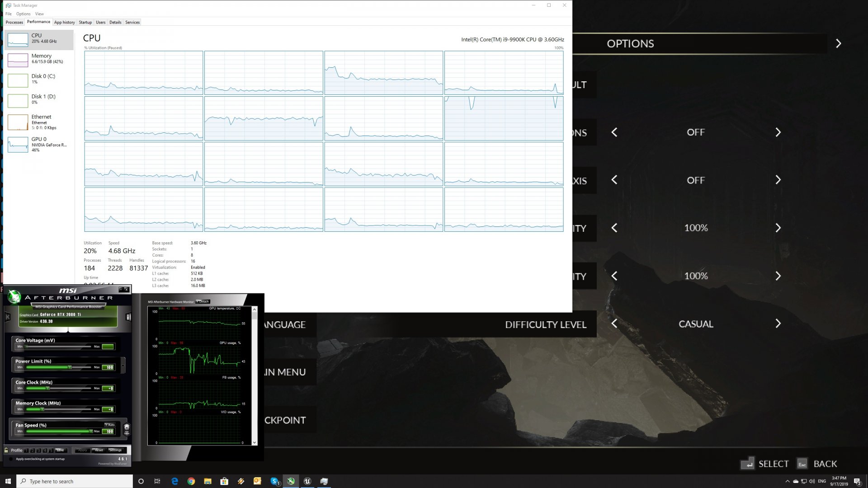The width and height of the screenshot is (868, 488).
Task: Enable apply overclocking at system startup
Action: [11, 459]
